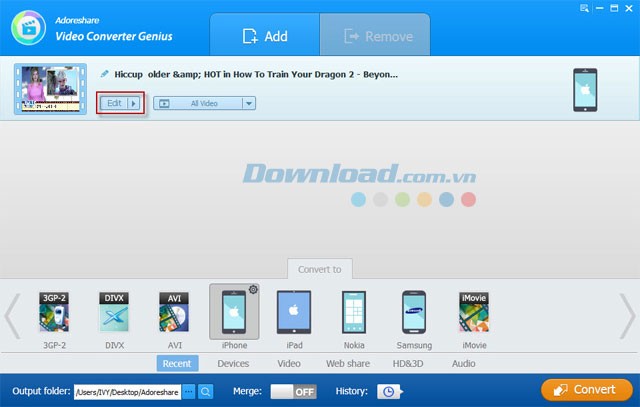Click the iPhone output device icon on the right
Image resolution: width=640 pixels, height=407 pixels.
click(585, 90)
